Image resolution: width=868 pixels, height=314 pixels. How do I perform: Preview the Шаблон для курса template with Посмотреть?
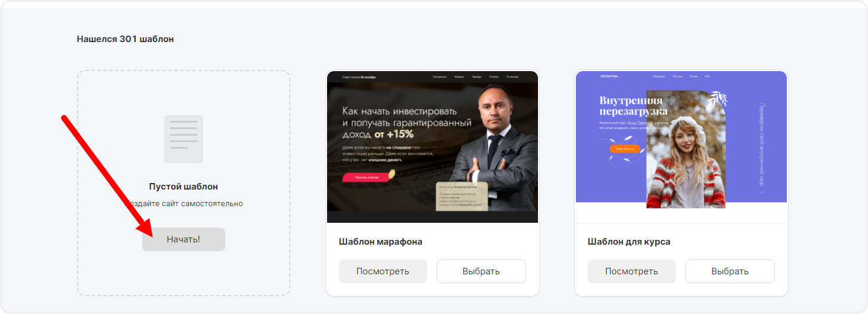[632, 271]
